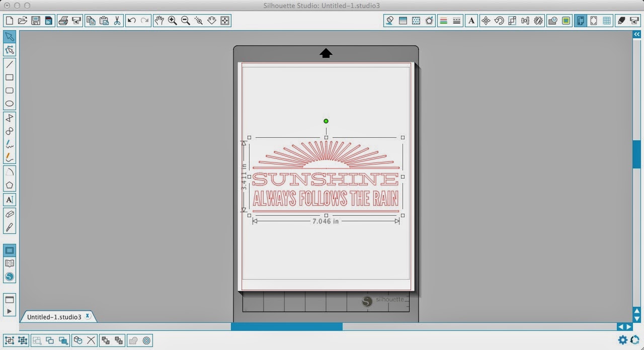Open the Line Style panel
The image size is (644, 350).
[x=456, y=20]
